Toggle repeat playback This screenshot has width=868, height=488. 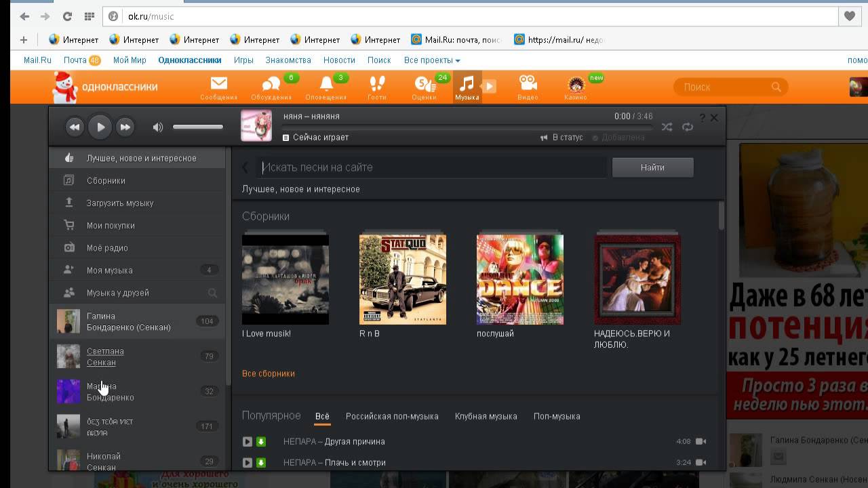pyautogui.click(x=688, y=127)
